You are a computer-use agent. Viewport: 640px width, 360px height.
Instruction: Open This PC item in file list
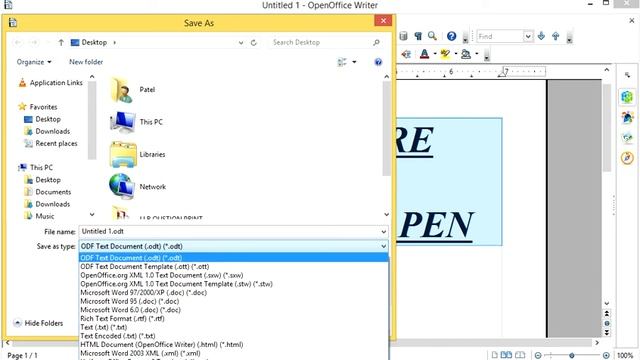coord(136,122)
